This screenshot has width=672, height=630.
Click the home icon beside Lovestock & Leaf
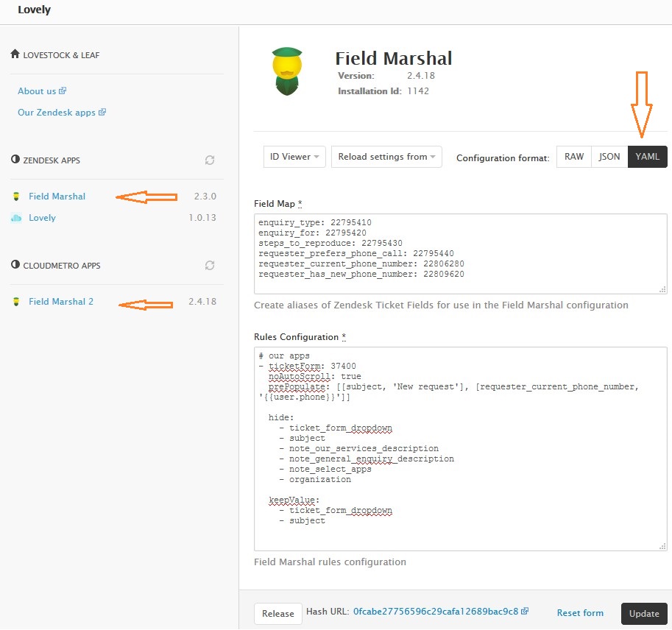[x=15, y=54]
